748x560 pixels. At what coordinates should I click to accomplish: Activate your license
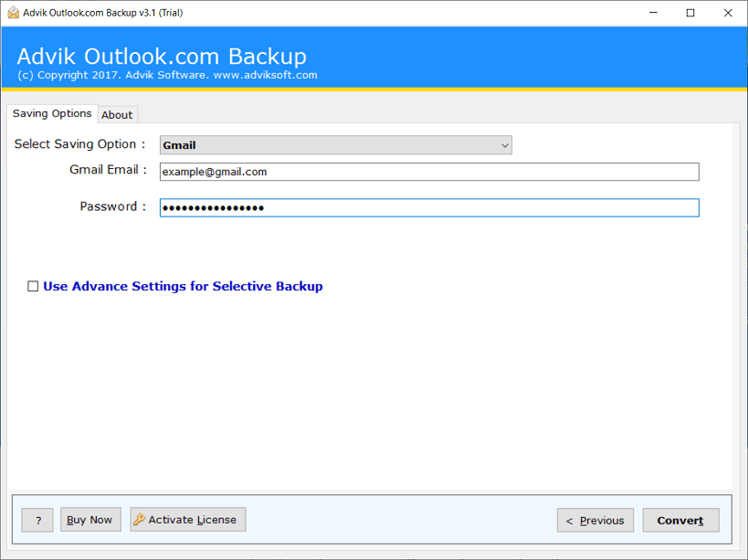(187, 519)
